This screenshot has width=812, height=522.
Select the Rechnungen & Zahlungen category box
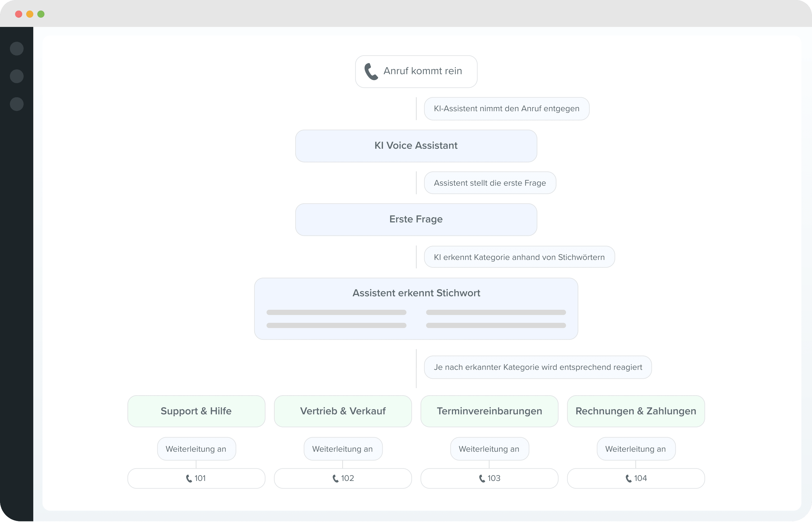(636, 411)
